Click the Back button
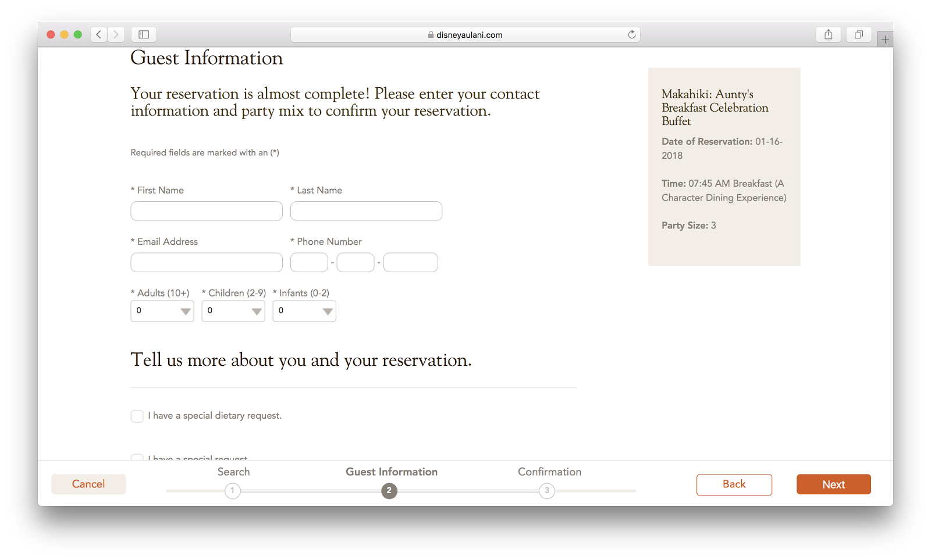Image resolution: width=931 pixels, height=560 pixels. [734, 484]
